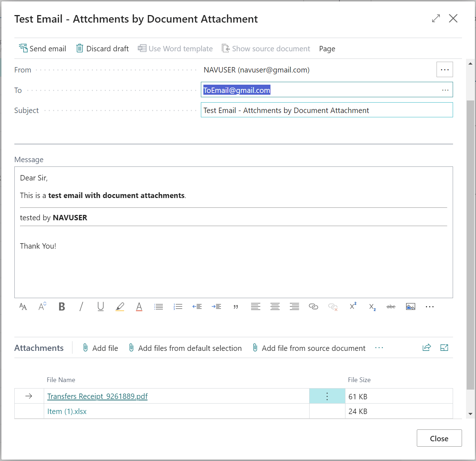
Task: Apply italic formatting to the message text
Action: click(81, 306)
